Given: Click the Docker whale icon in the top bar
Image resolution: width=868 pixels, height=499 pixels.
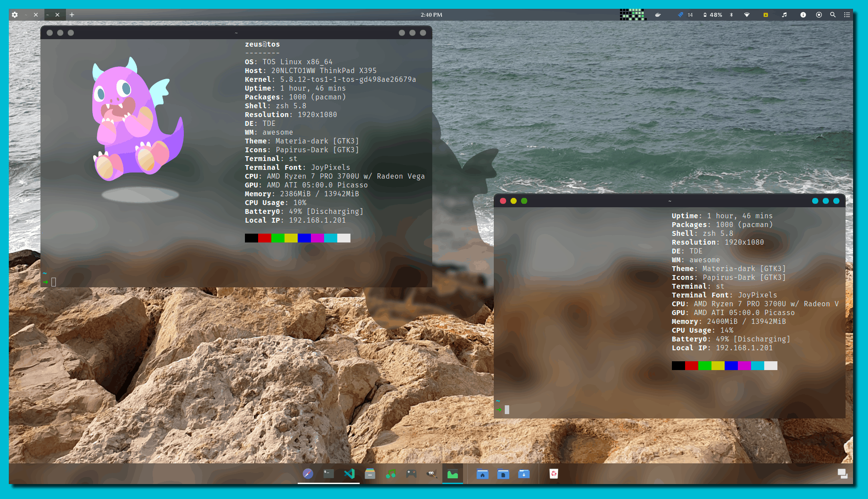Looking at the screenshot, I should tap(658, 15).
